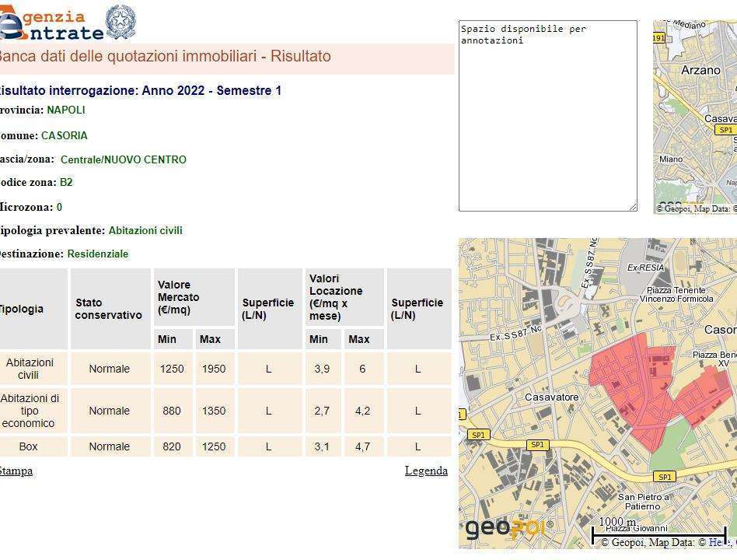Open the Legenda link
Screen dimensions: 737x560
[x=426, y=471]
